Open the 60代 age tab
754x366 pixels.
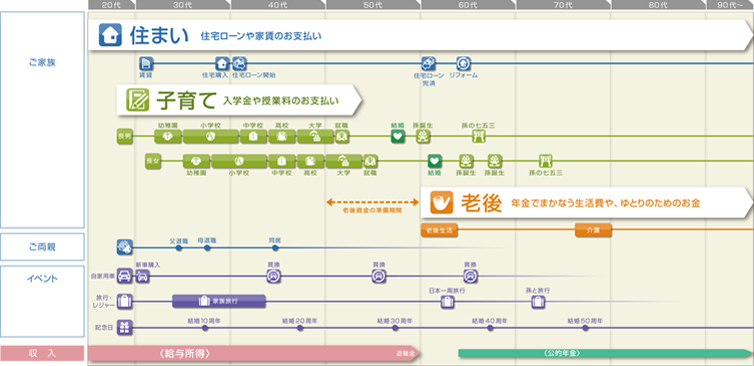coord(468,5)
